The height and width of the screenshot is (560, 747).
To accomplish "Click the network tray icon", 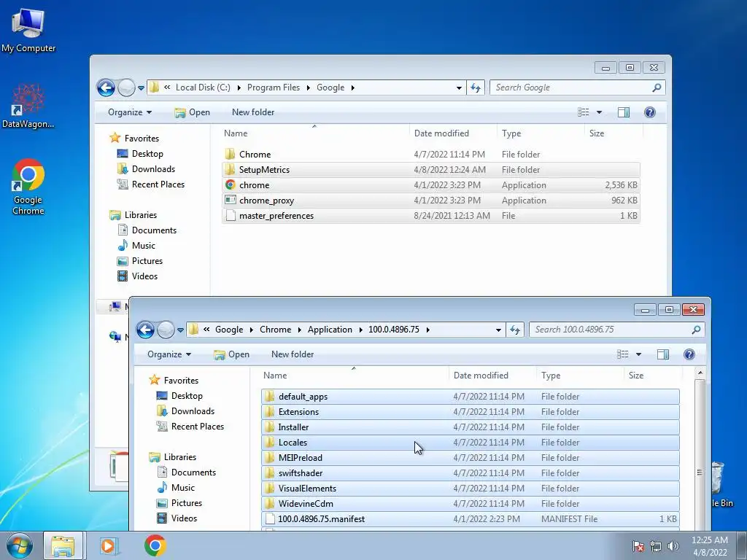I will tap(656, 546).
